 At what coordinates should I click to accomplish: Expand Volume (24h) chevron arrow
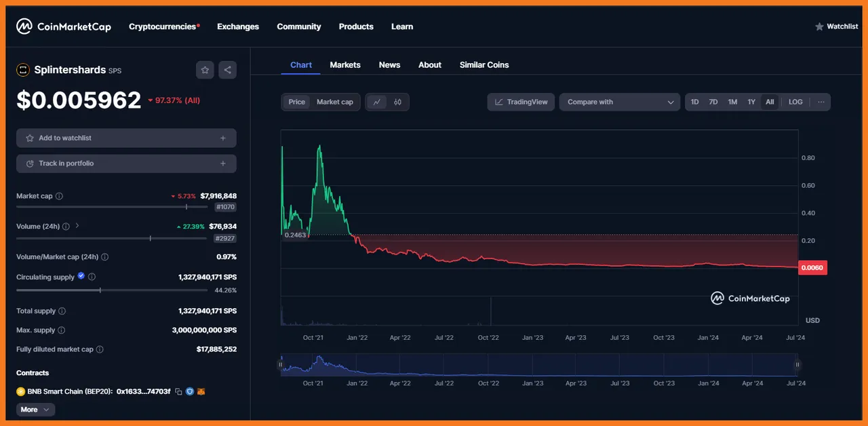point(77,226)
